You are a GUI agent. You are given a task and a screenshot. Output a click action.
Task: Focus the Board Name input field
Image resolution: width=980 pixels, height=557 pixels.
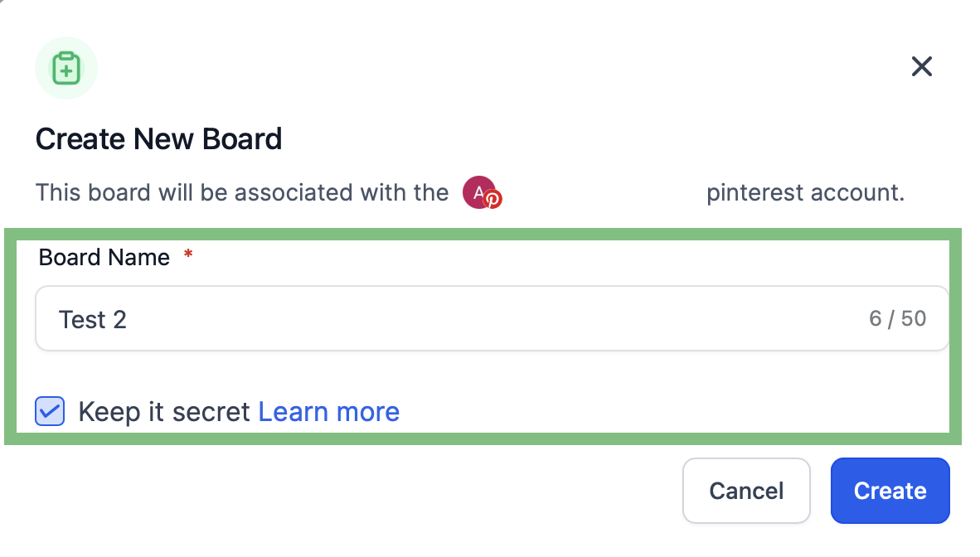(492, 318)
